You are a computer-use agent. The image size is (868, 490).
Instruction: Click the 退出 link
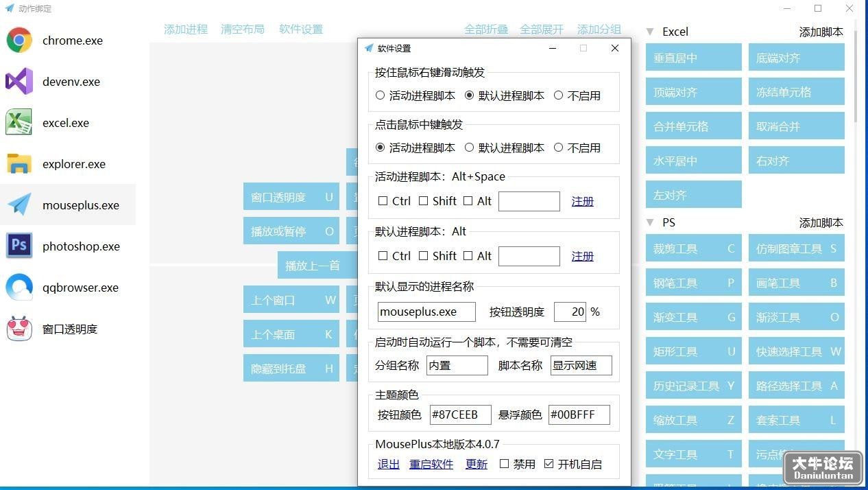[x=389, y=464]
